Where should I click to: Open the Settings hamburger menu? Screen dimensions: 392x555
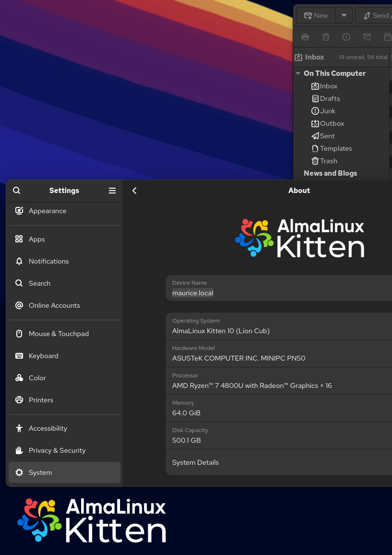(112, 191)
